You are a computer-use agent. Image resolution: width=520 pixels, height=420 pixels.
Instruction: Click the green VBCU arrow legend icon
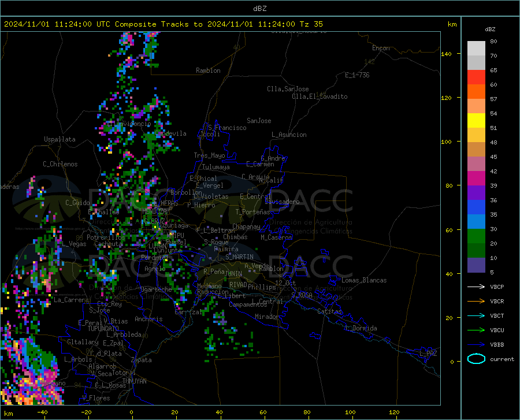click(476, 330)
